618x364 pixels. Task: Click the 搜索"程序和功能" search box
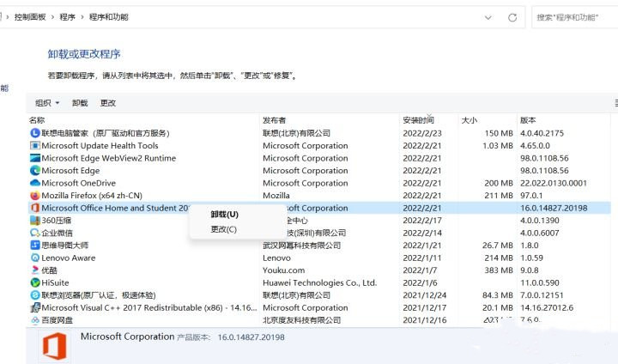point(573,17)
